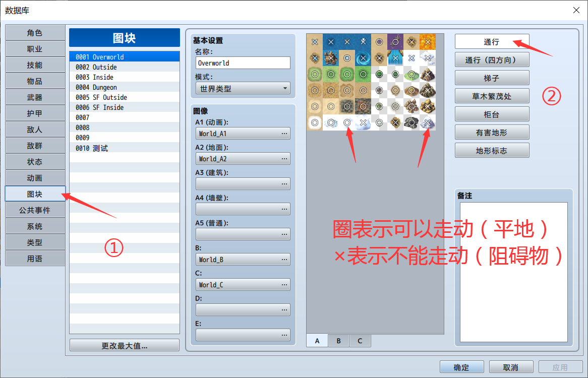The height and width of the screenshot is (378, 588).
Task: Select the 有害地形 damage floor button
Action: pos(492,132)
